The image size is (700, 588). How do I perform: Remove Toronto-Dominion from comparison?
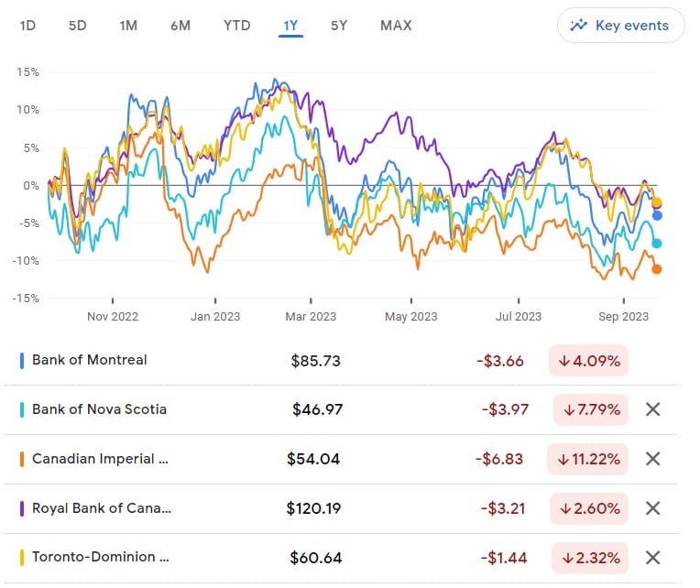click(x=652, y=558)
